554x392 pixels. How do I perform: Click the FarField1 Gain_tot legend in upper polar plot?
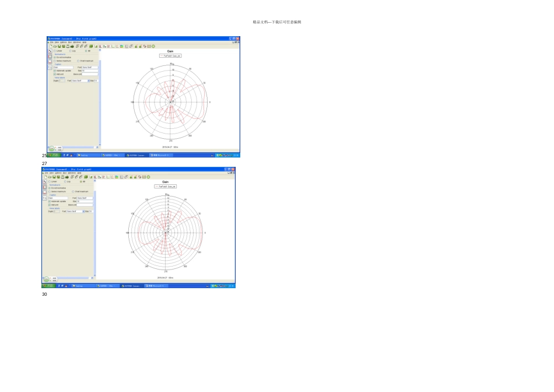[x=170, y=56]
